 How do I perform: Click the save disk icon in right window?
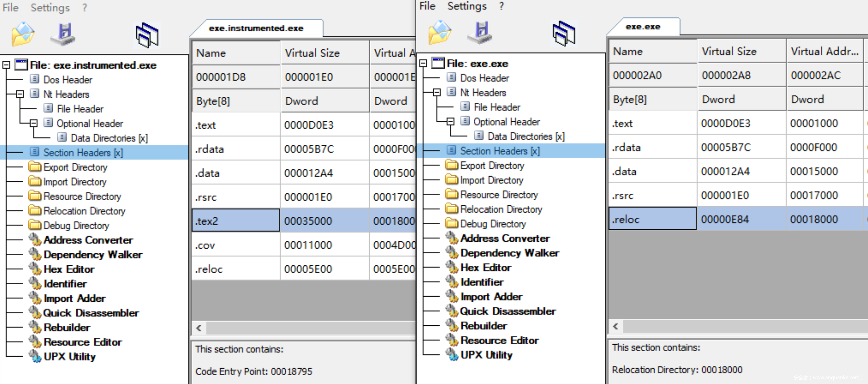(x=481, y=33)
